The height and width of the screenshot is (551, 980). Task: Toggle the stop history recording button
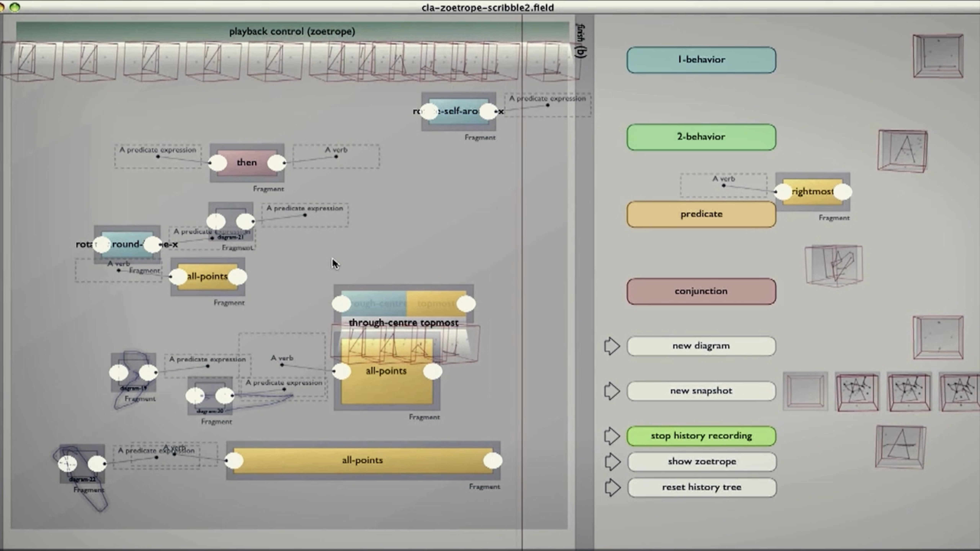[701, 436]
